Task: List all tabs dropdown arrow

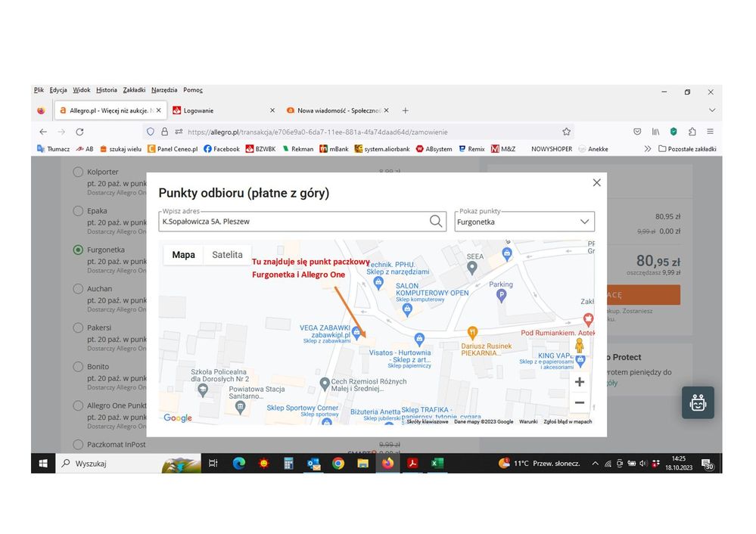Action: point(711,110)
